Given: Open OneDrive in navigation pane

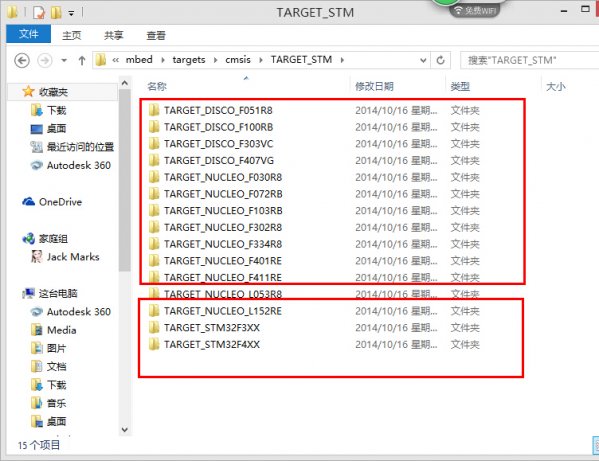Looking at the screenshot, I should tap(60, 202).
